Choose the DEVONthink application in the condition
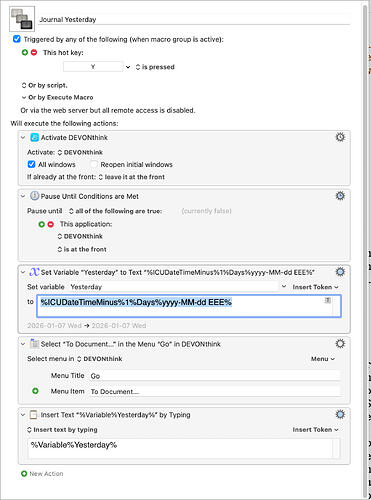The width and height of the screenshot is (371, 500). (80, 236)
